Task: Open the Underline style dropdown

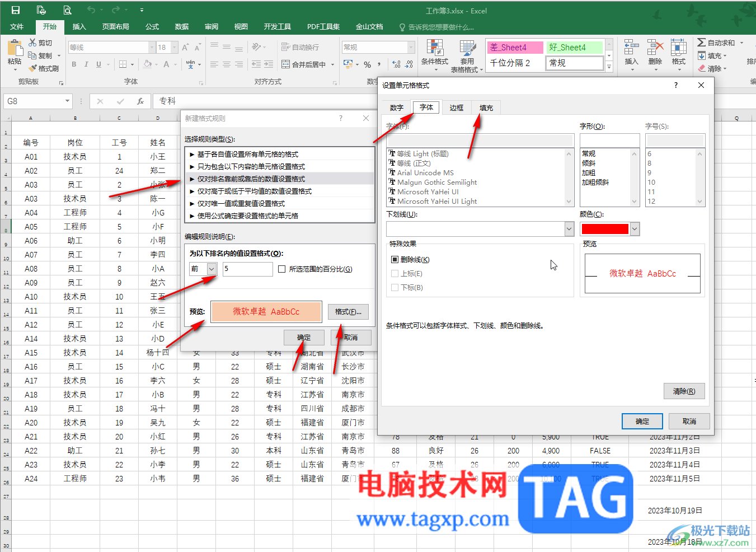Action: pyautogui.click(x=569, y=229)
